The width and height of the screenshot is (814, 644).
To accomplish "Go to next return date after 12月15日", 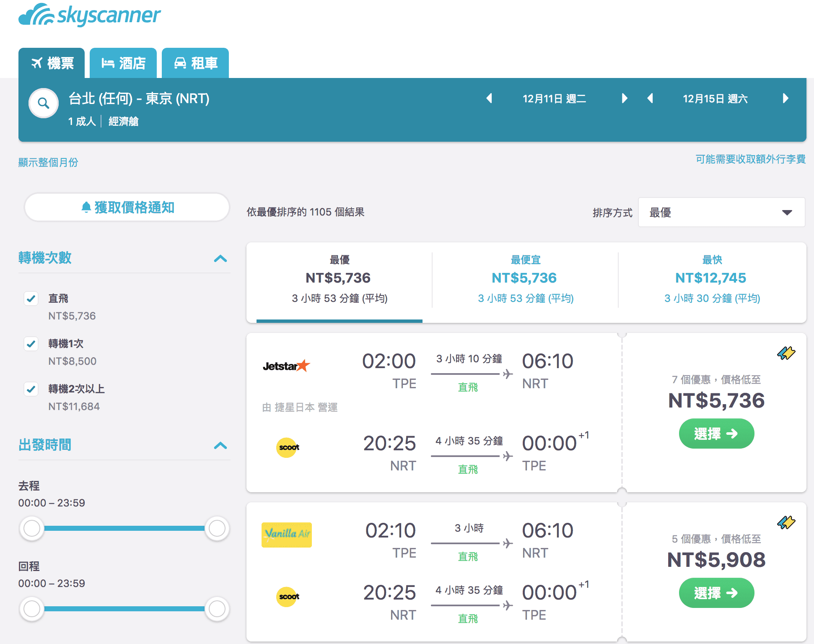I will [785, 99].
